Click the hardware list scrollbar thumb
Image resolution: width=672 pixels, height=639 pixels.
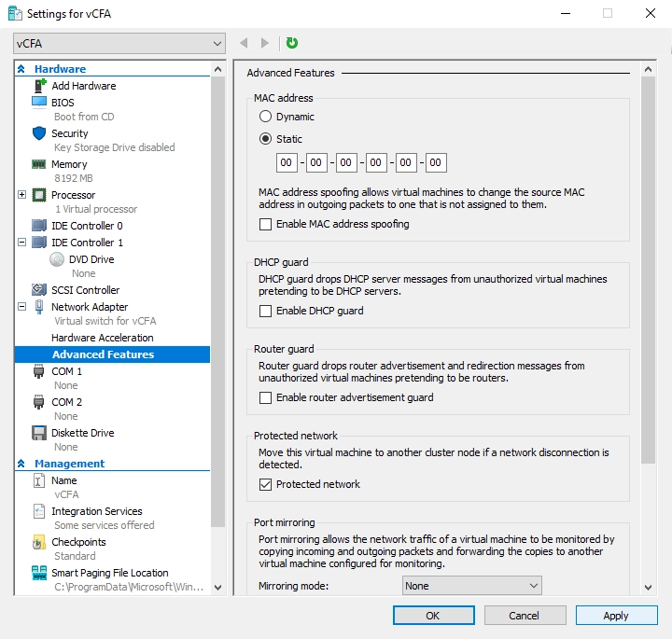pos(217,302)
